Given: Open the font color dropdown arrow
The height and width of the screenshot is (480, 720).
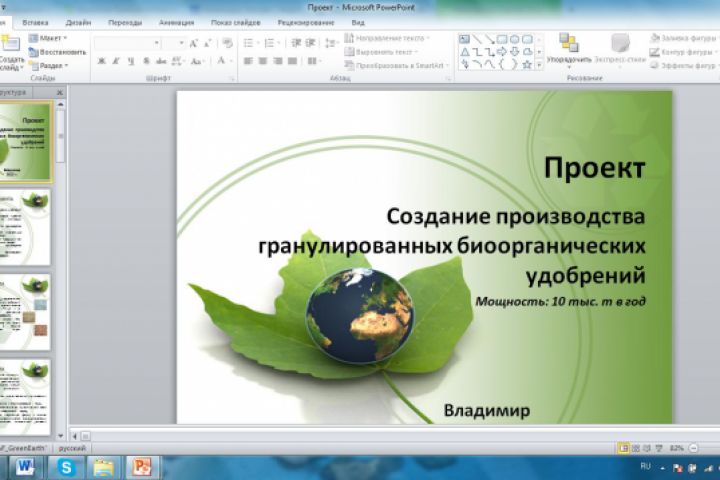Looking at the screenshot, I should (x=231, y=61).
